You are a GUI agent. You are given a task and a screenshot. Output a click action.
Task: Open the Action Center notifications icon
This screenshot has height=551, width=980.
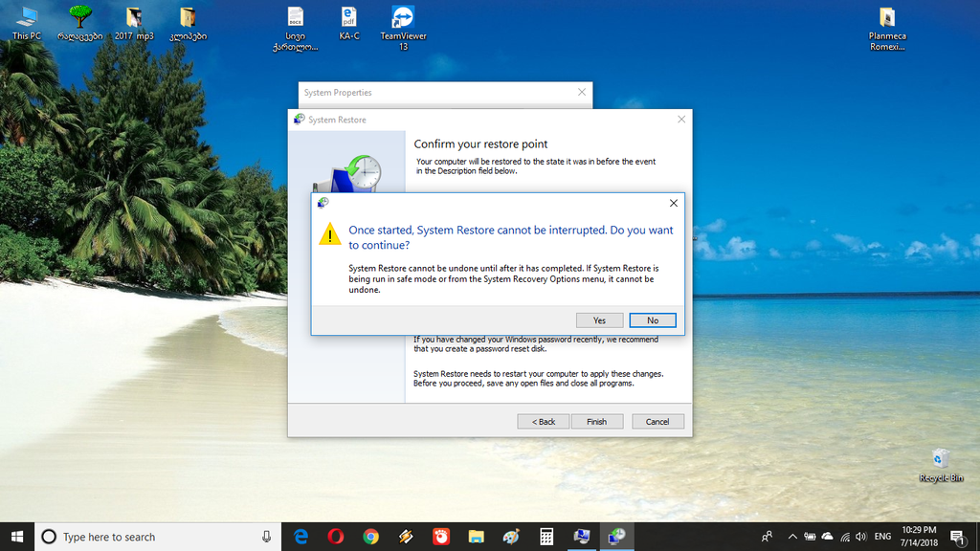pyautogui.click(x=957, y=537)
